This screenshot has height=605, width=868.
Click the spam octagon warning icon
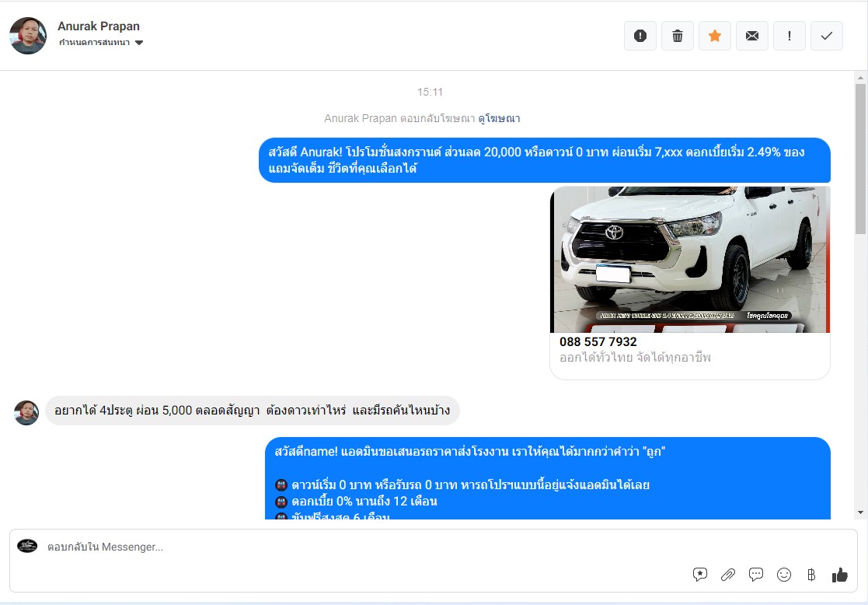[x=640, y=36]
